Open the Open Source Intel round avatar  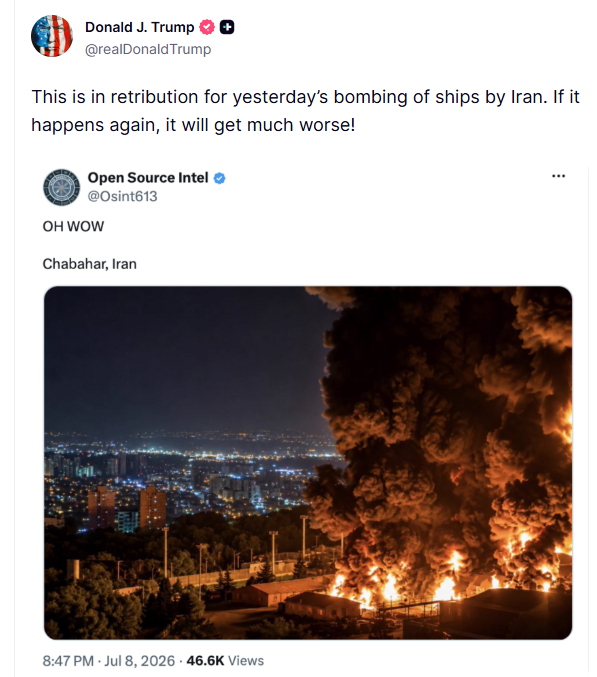click(61, 187)
